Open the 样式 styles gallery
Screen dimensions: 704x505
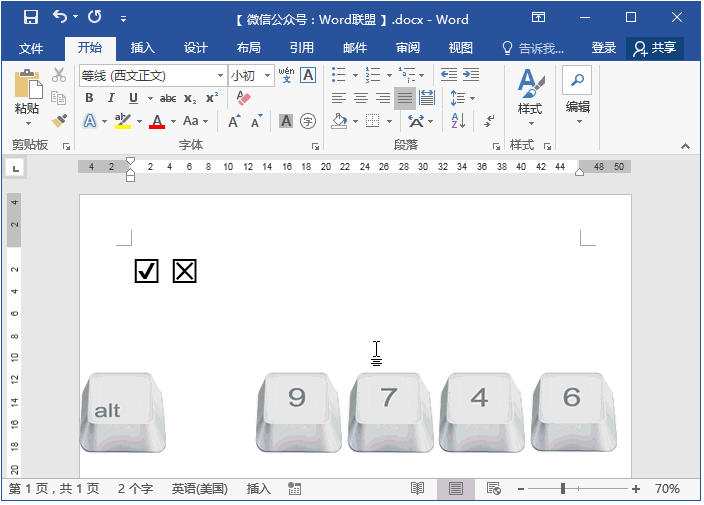[530, 97]
